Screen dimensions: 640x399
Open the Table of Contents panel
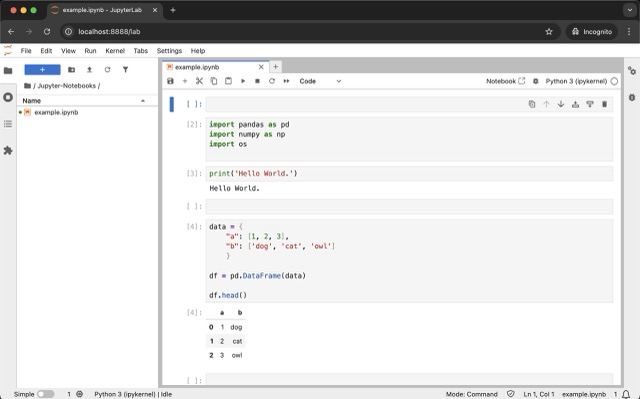point(8,124)
